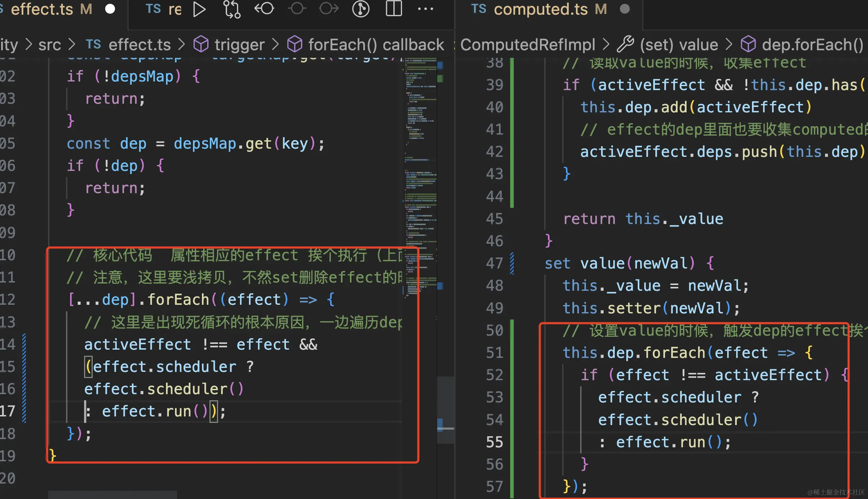Click the wrench icon beside (set) value
The height and width of the screenshot is (499, 868).
click(625, 45)
